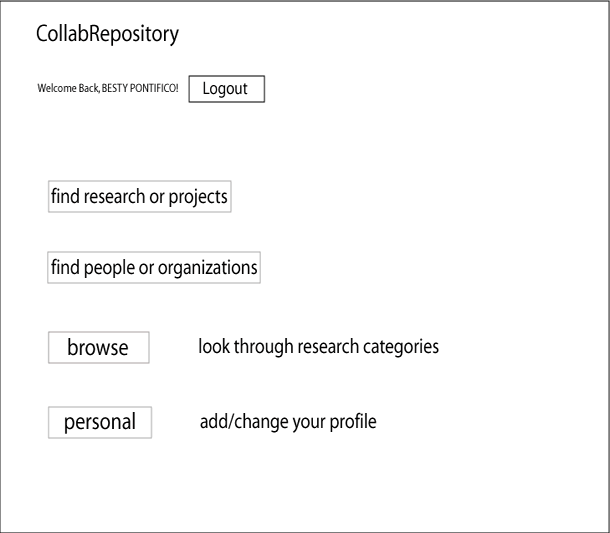Click the browse button

pos(99,347)
